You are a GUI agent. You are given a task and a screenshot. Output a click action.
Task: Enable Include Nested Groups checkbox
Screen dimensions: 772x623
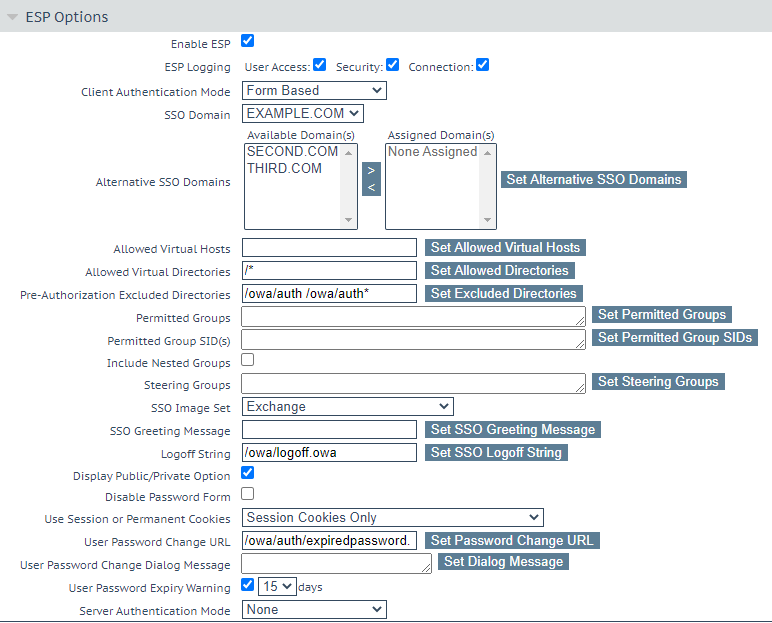[248, 360]
